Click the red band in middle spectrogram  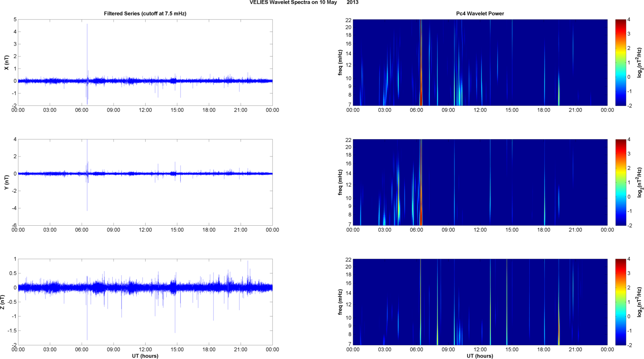[421, 182]
